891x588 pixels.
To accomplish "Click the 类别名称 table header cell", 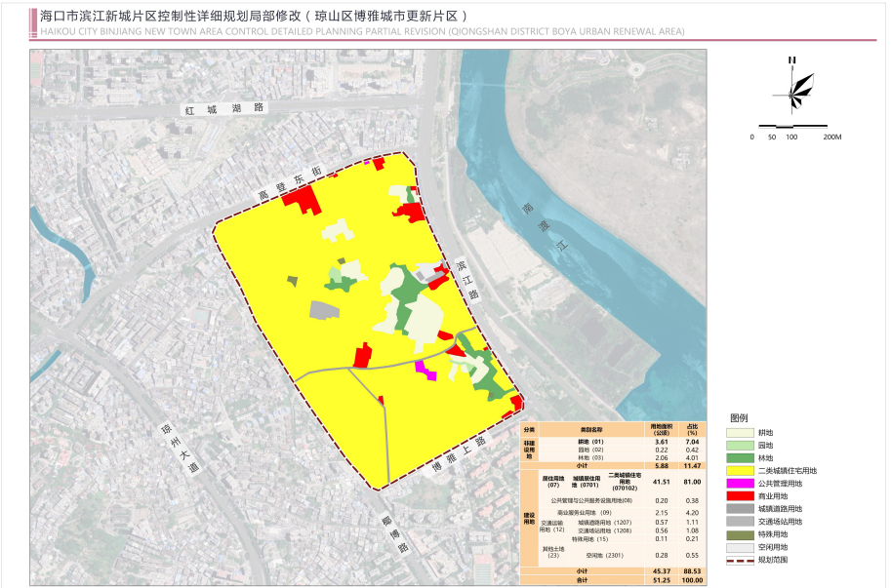I will click(x=591, y=430).
